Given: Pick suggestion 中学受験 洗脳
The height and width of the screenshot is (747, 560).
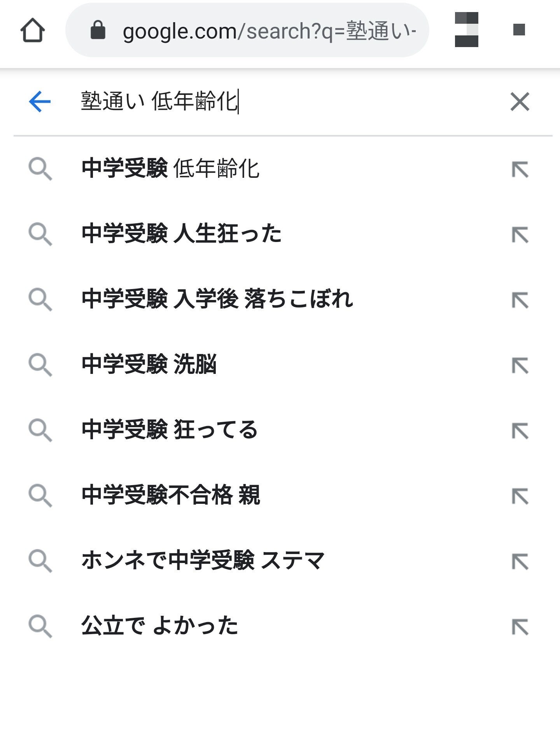Looking at the screenshot, I should (149, 365).
